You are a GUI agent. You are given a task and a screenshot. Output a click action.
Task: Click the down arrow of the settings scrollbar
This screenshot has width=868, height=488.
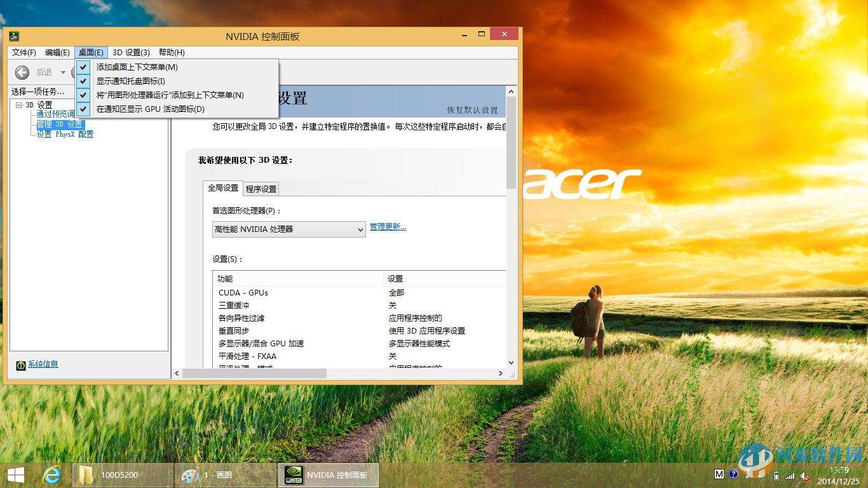[x=511, y=363]
